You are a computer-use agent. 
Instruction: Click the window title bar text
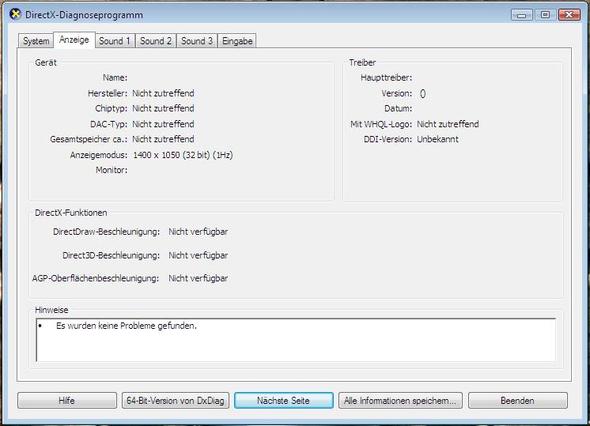tap(84, 15)
